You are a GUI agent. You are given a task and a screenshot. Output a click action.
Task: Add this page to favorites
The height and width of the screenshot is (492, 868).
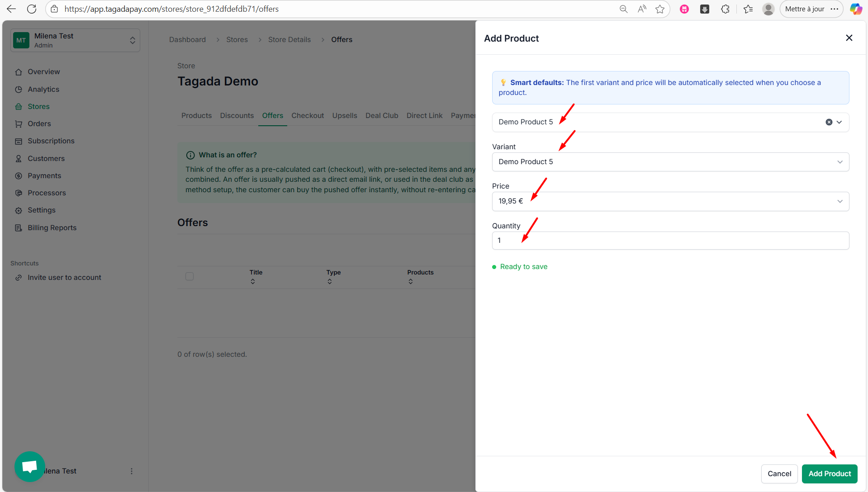(x=660, y=9)
